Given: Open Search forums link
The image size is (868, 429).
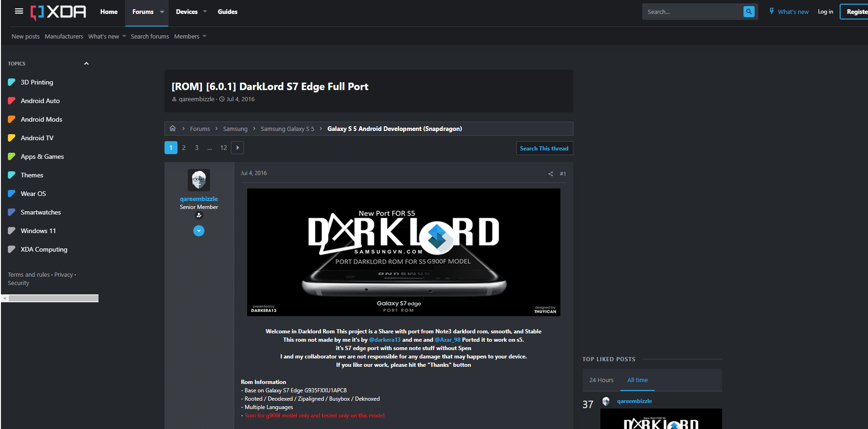Looking at the screenshot, I should [150, 36].
